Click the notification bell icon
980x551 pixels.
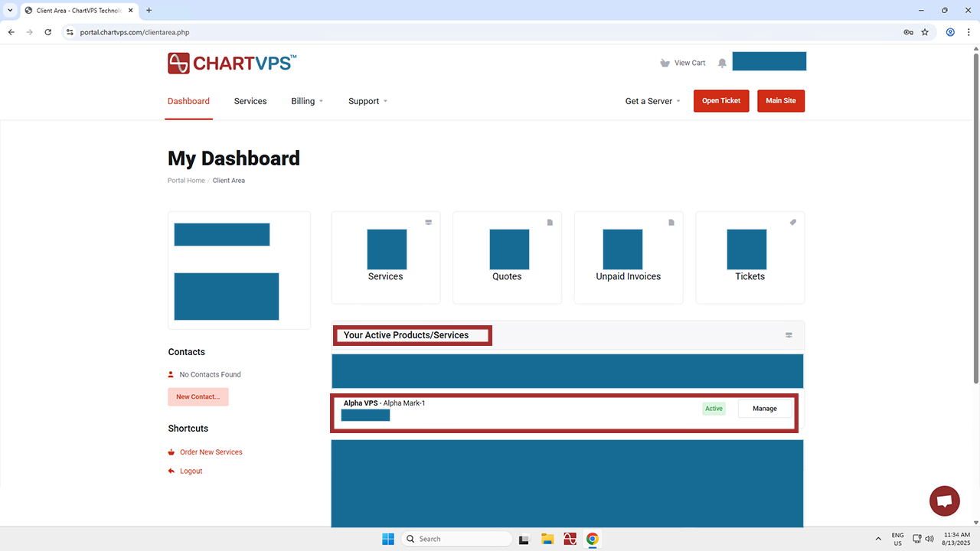[722, 63]
